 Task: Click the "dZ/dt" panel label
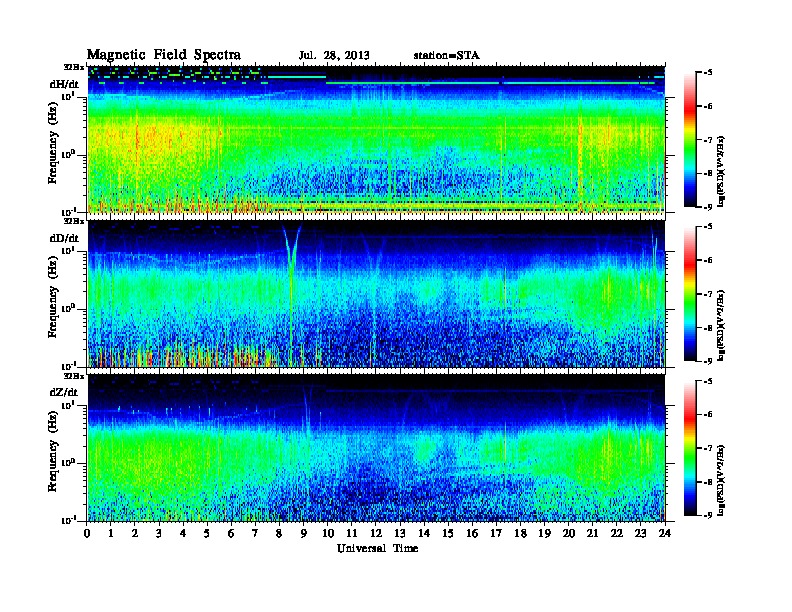tap(64, 392)
